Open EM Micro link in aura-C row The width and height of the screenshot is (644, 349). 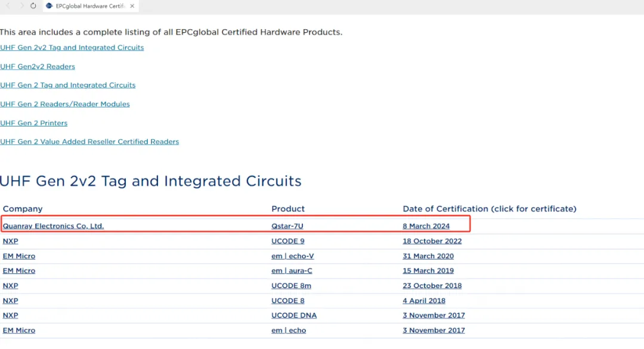point(19,271)
